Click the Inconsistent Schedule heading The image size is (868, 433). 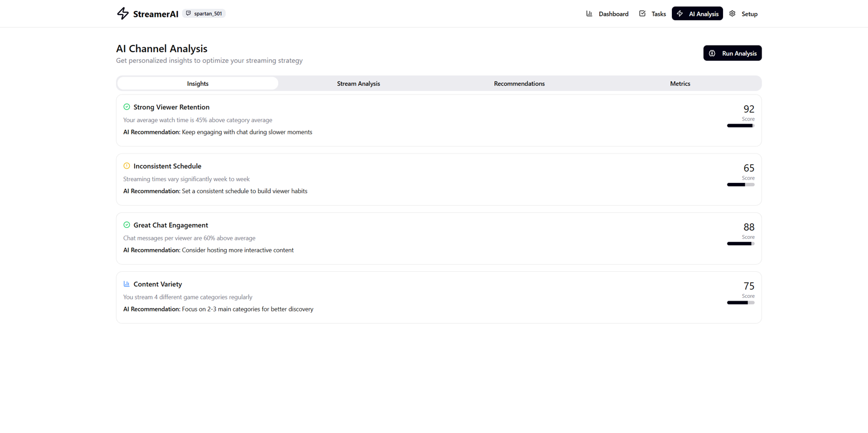pos(167,166)
